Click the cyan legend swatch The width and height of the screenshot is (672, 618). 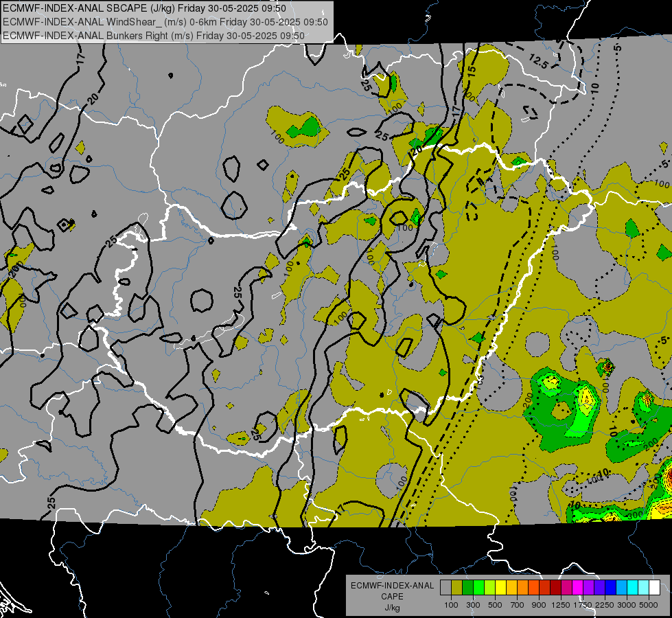pos(633,587)
